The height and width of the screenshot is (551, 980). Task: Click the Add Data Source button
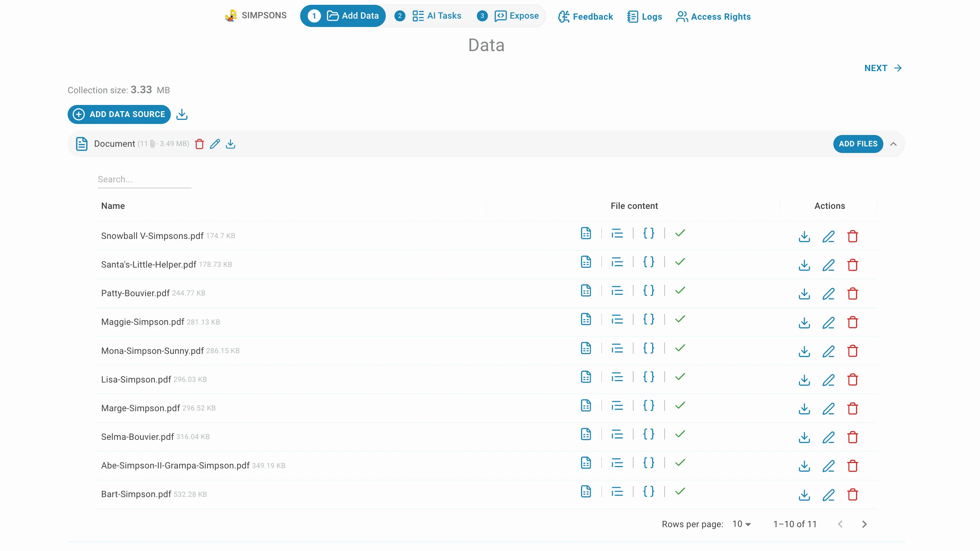coord(119,114)
